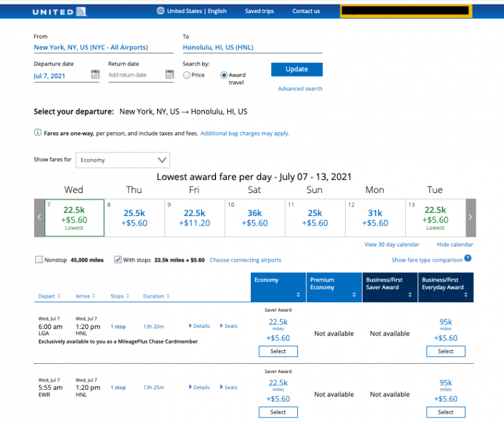Click the fare type comparison help icon
The image size is (504, 424).
pyautogui.click(x=467, y=259)
